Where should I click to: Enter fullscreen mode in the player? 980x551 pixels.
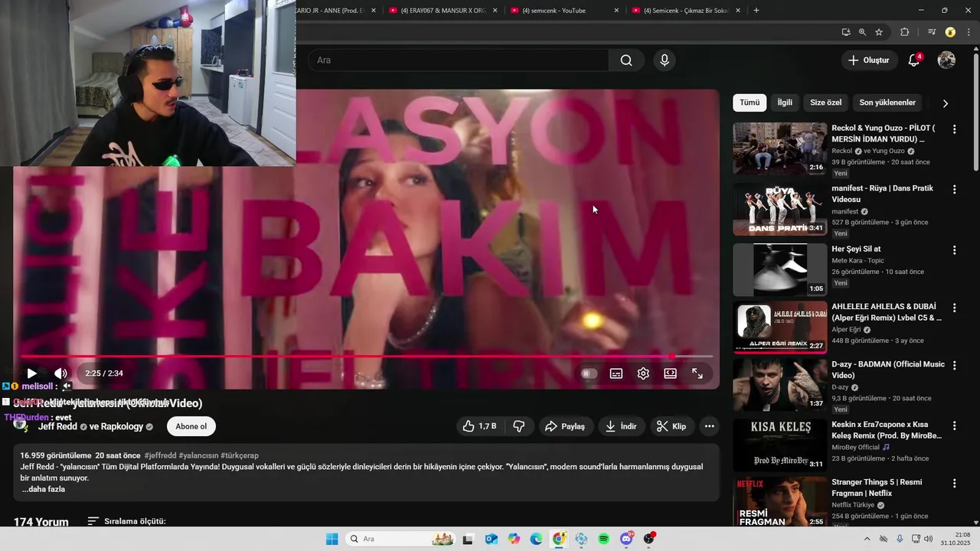[x=697, y=373]
